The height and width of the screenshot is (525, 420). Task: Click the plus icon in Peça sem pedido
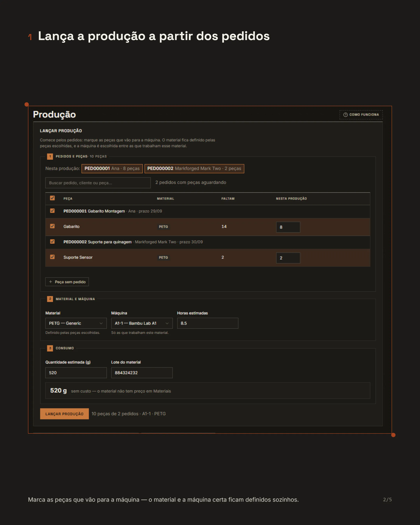coord(51,282)
